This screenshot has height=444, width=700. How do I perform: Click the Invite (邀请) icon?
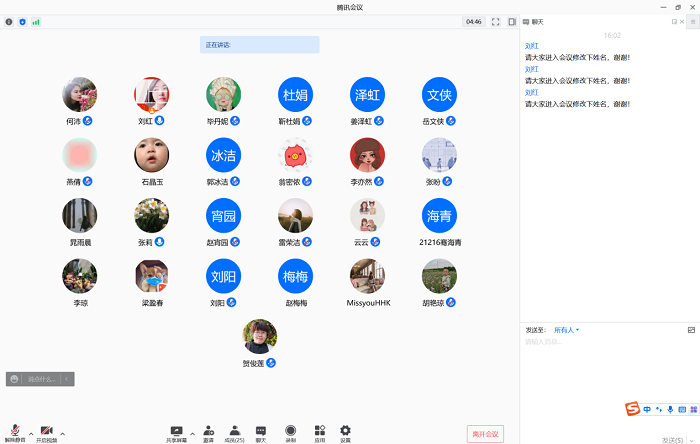208,431
